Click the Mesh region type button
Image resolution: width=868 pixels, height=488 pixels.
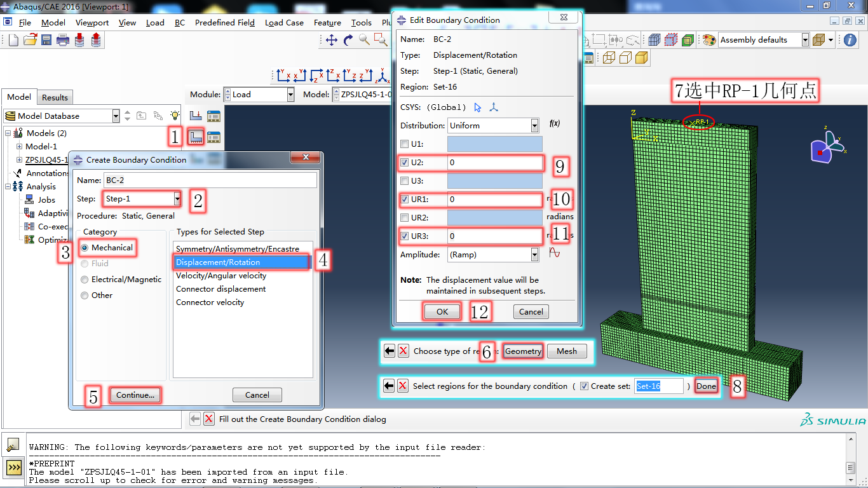(567, 351)
